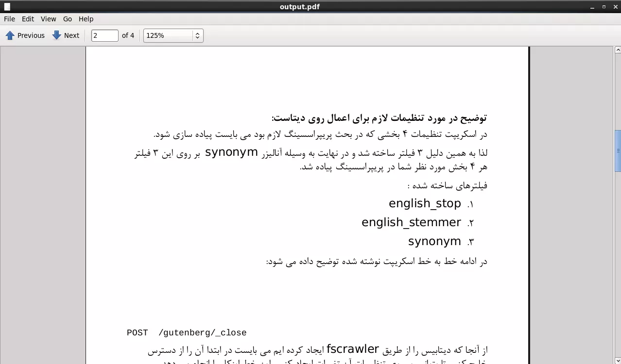Click the scrollbar up arrow
The image size is (621, 364).
[x=618, y=50]
